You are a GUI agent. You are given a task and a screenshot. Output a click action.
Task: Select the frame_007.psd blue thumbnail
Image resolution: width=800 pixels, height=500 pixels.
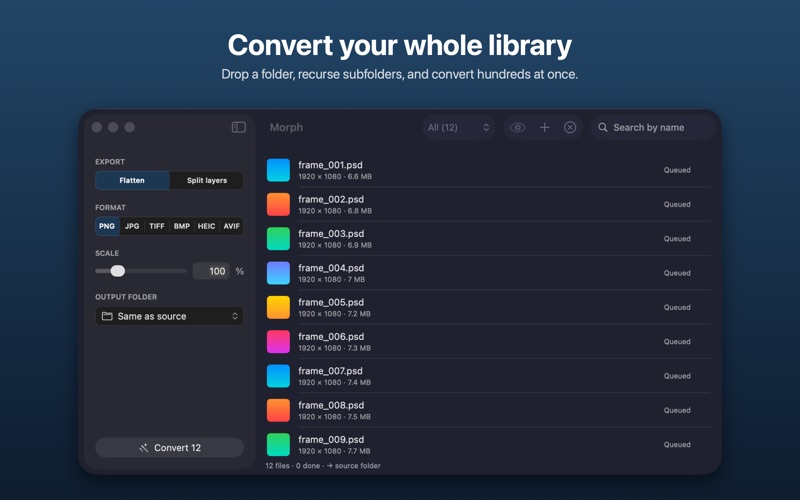pyautogui.click(x=278, y=376)
